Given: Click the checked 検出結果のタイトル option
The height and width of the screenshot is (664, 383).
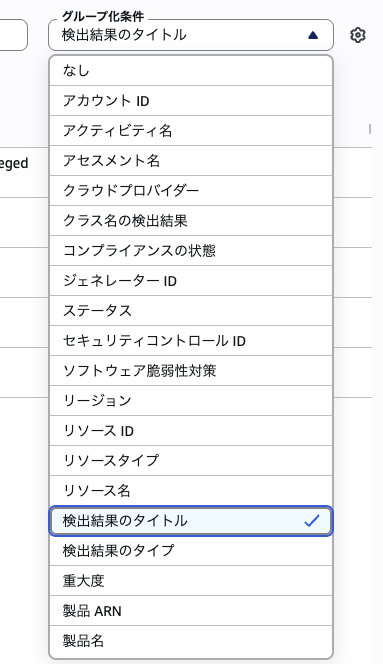Looking at the screenshot, I should (x=191, y=521).
